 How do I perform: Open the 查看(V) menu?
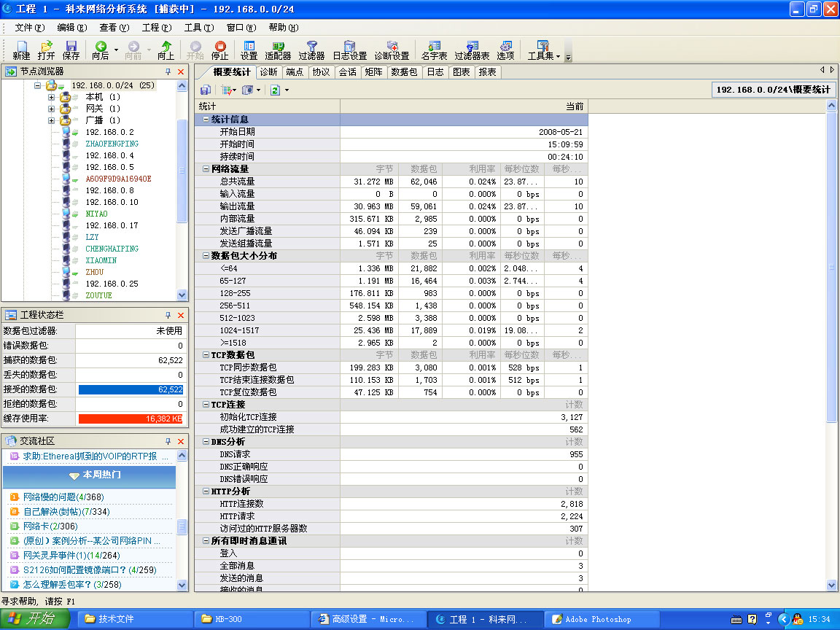click(114, 28)
